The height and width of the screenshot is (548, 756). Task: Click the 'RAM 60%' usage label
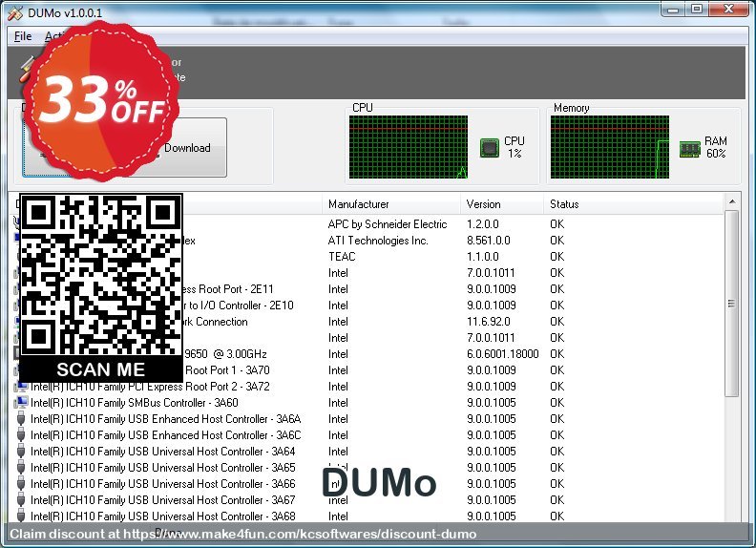tap(716, 147)
